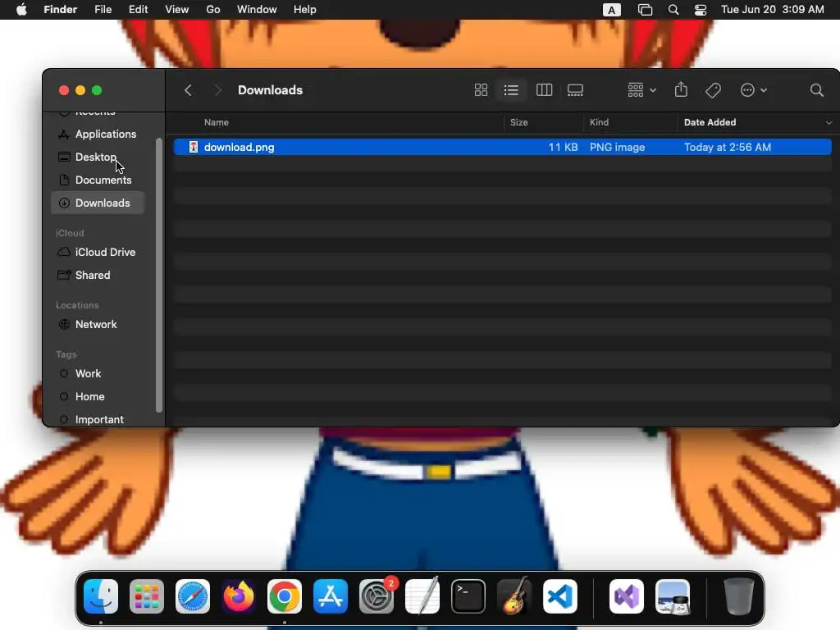Screen dimensions: 840x630
Task: Go back with the left chevron
Action: (x=188, y=90)
